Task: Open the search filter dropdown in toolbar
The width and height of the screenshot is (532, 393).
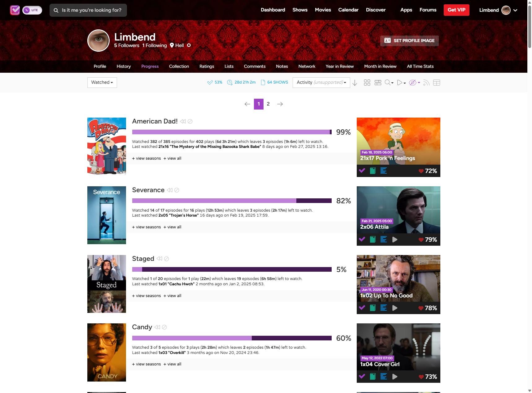Action: tap(389, 83)
